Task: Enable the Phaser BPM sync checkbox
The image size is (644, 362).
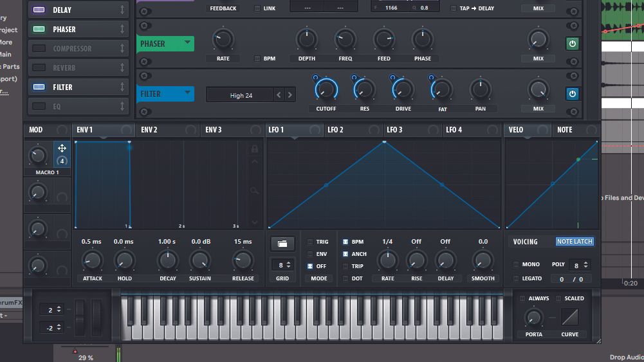Action: pyautogui.click(x=257, y=59)
